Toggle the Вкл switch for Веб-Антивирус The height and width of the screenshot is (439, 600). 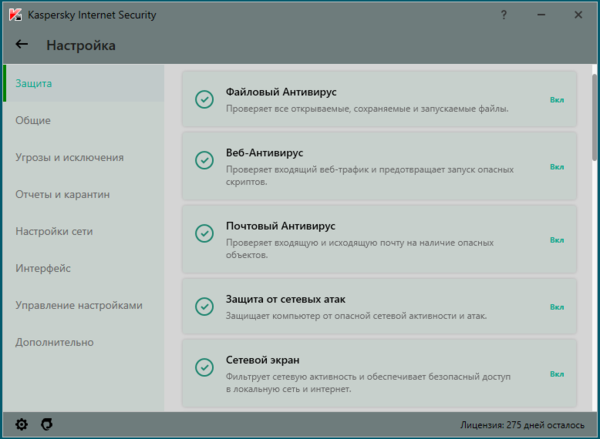(x=557, y=167)
